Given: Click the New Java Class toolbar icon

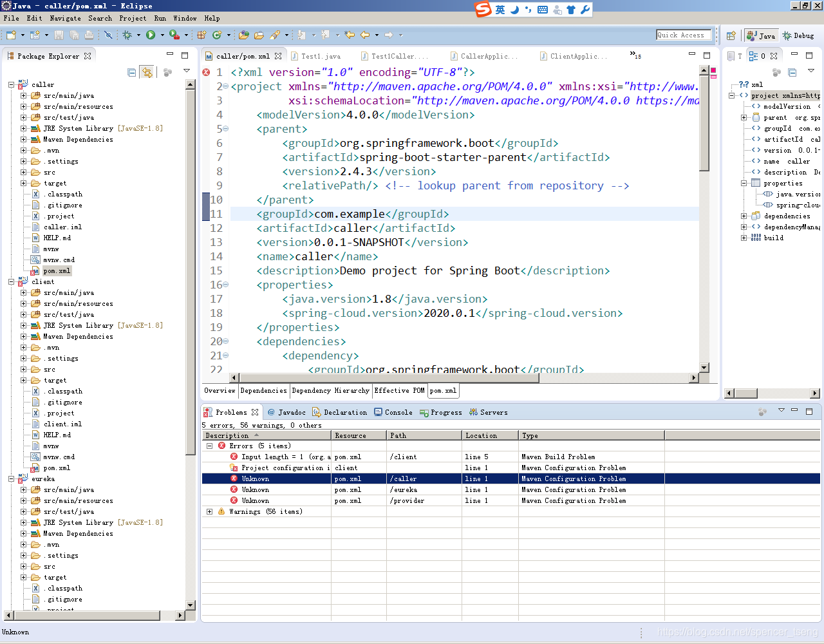Looking at the screenshot, I should pyautogui.click(x=217, y=35).
